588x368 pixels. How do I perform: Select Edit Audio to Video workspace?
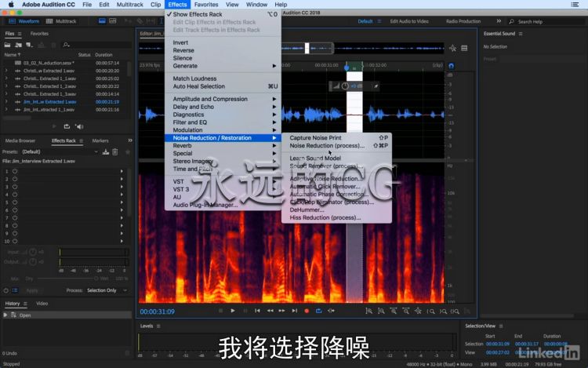pyautogui.click(x=409, y=21)
